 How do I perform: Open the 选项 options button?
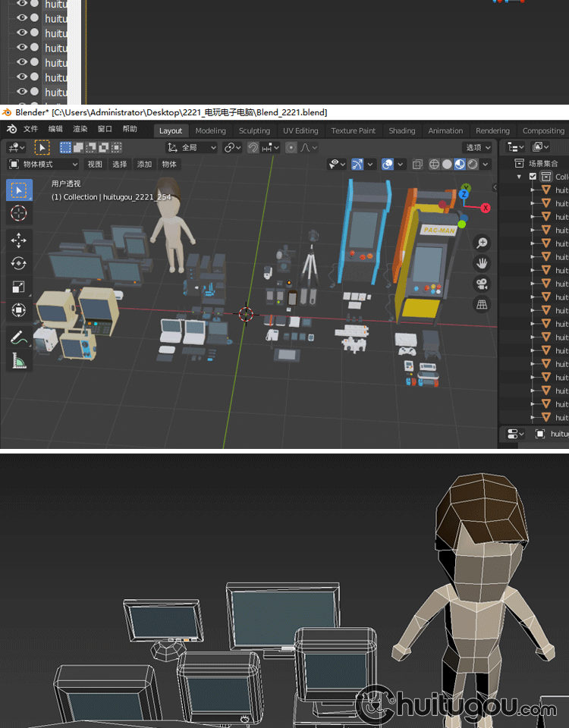point(477,148)
